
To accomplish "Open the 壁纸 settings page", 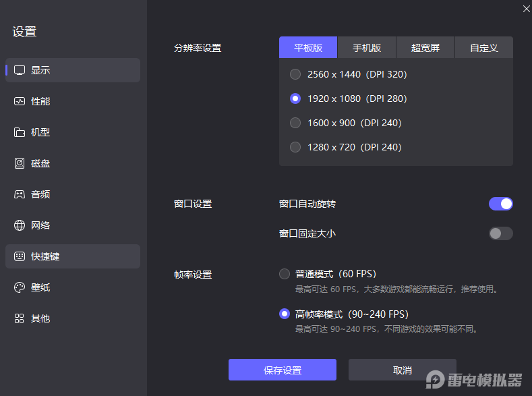I will tap(73, 287).
